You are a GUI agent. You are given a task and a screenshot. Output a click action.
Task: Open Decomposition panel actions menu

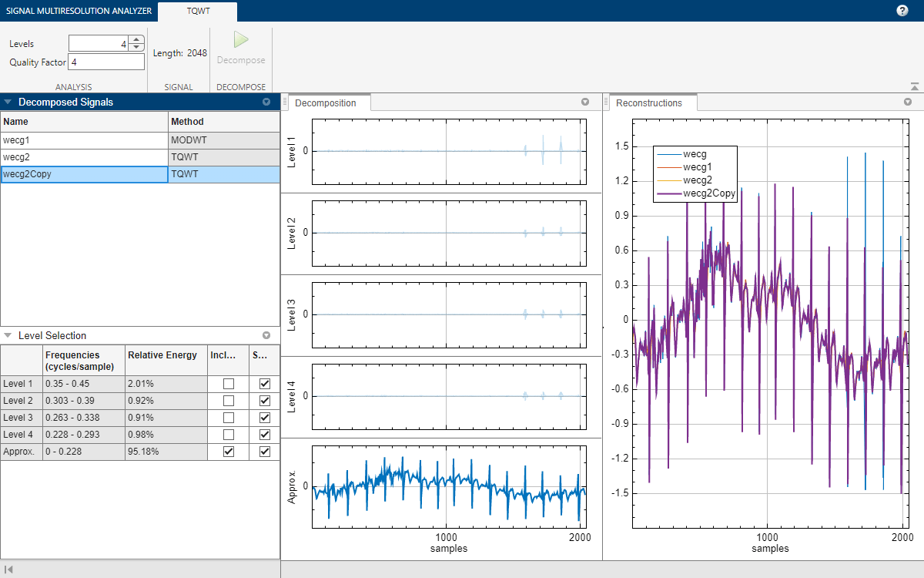[585, 102]
